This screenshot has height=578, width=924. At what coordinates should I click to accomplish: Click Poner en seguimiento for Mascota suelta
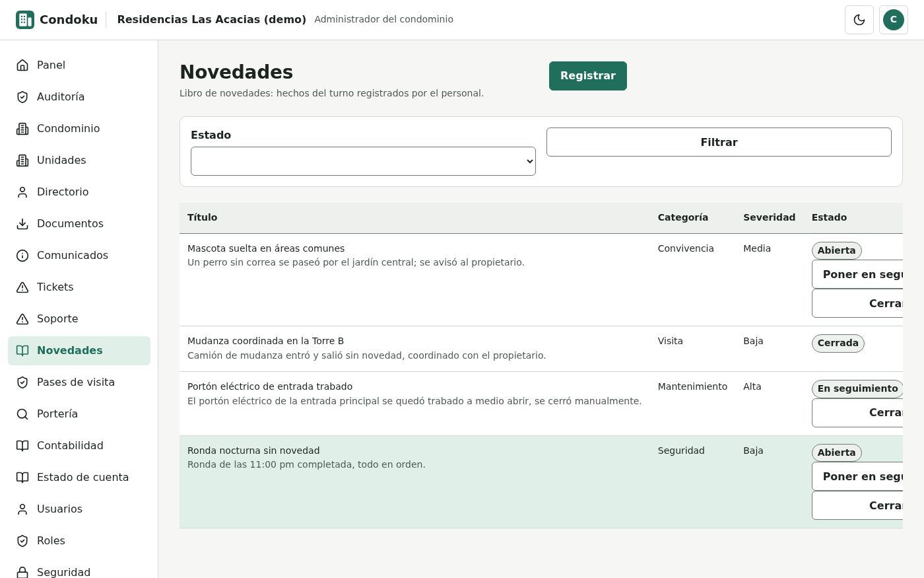point(857,274)
